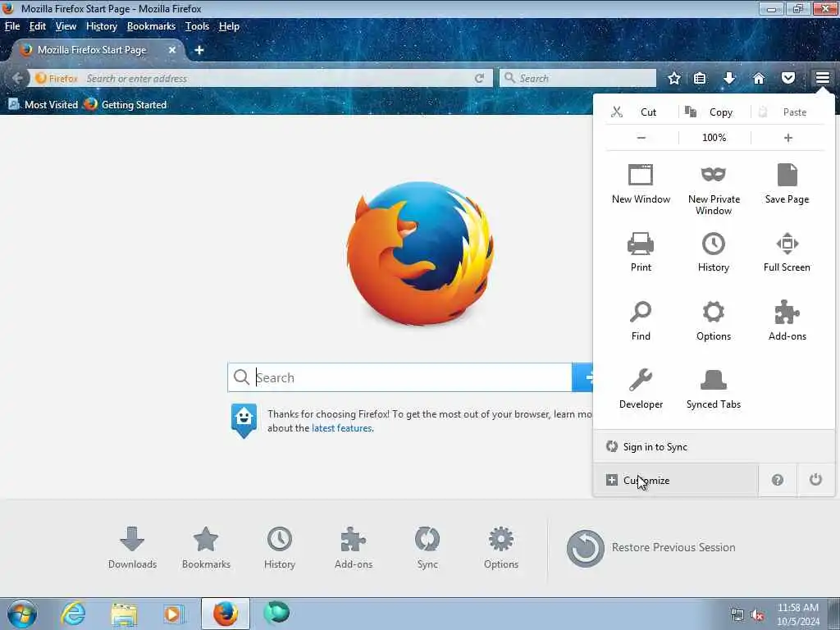
Task: Open the Developer tools menu
Action: (x=641, y=389)
